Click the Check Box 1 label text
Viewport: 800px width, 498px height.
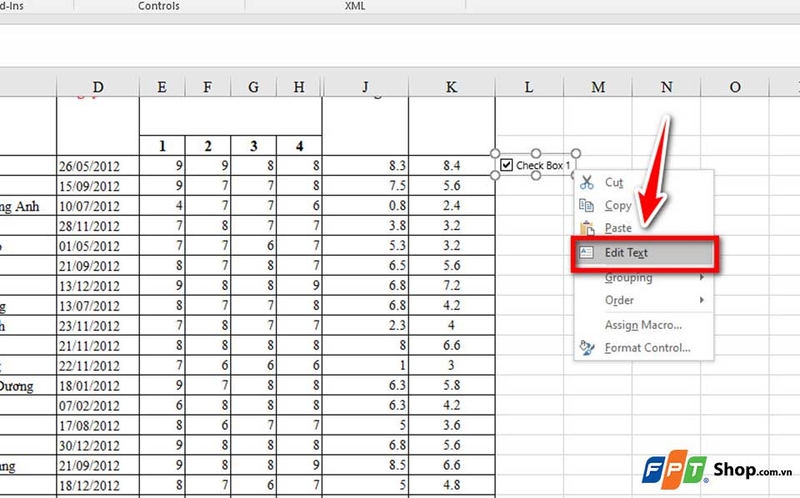(x=543, y=165)
